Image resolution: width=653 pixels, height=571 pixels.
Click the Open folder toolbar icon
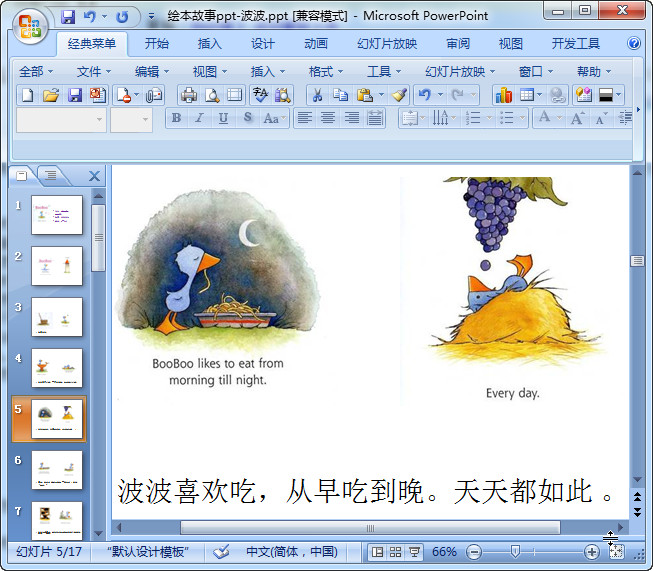click(51, 95)
